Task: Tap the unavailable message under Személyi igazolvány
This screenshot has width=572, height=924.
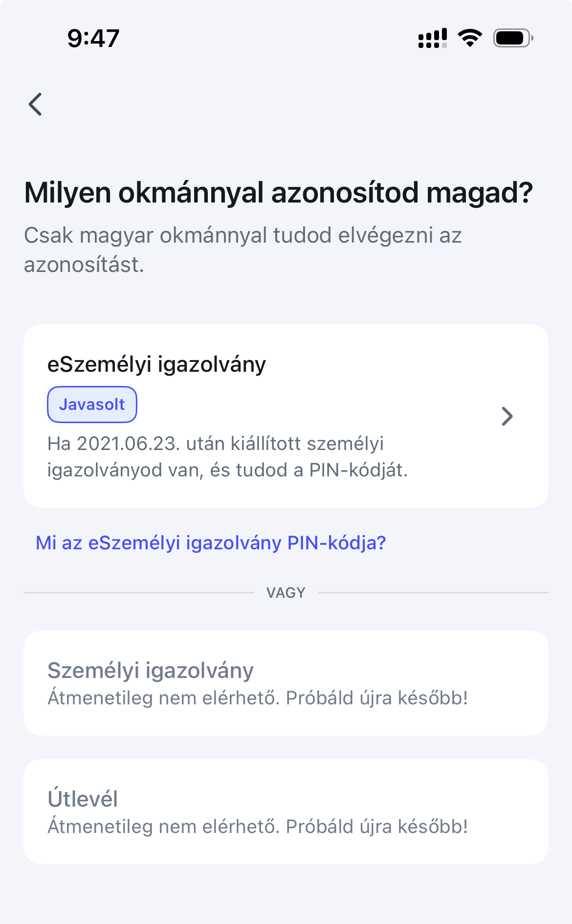Action: [x=258, y=698]
